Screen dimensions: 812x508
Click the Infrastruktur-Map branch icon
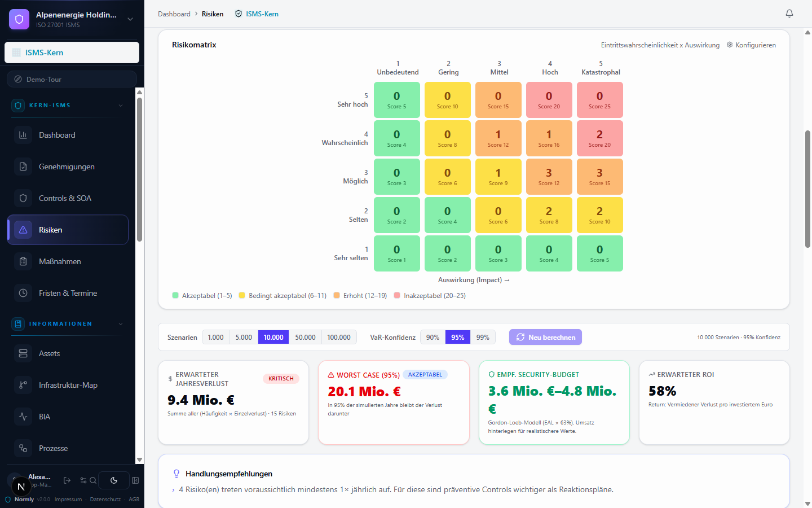23,385
